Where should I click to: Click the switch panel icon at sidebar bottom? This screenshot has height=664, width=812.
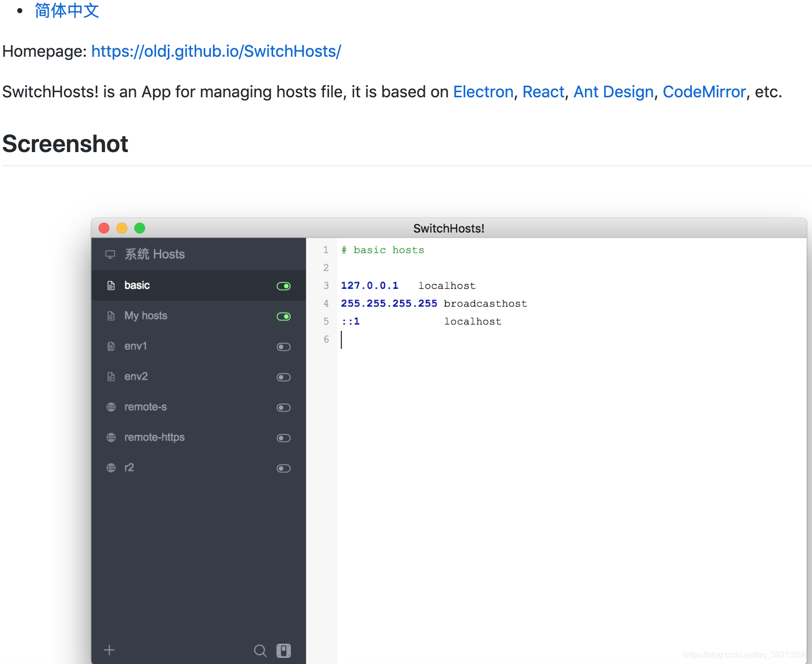pos(283,651)
